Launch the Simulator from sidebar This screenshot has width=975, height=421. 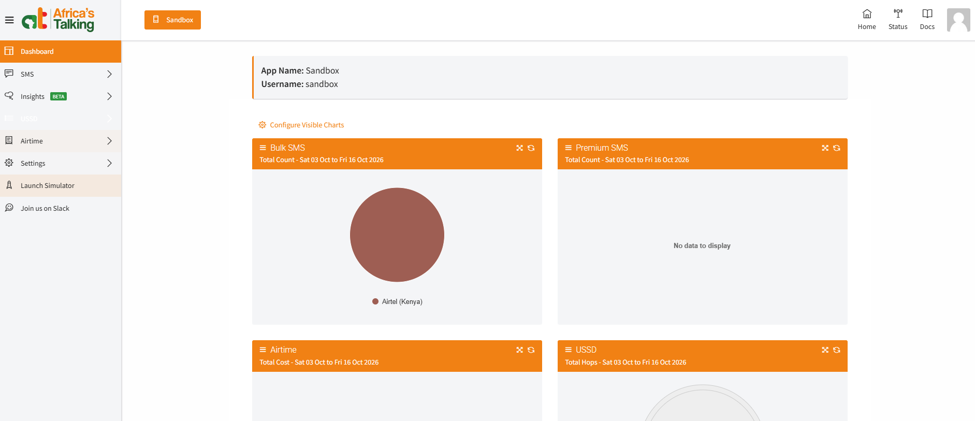click(x=60, y=186)
